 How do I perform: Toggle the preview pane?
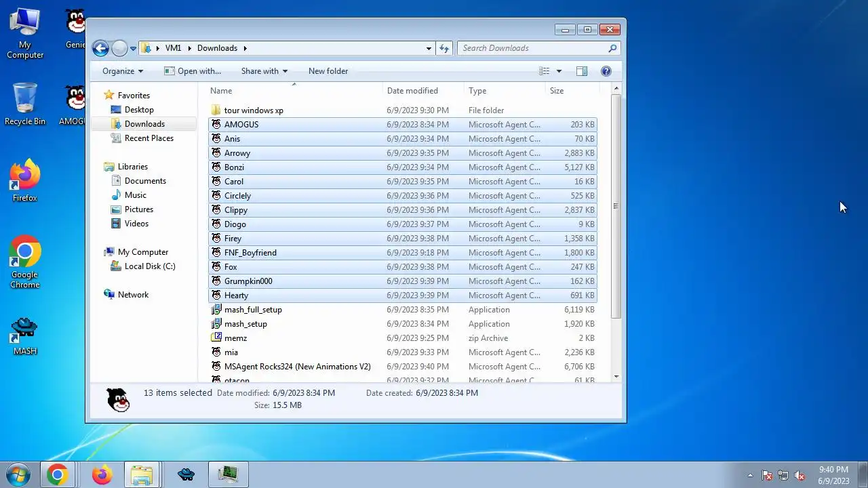[582, 71]
